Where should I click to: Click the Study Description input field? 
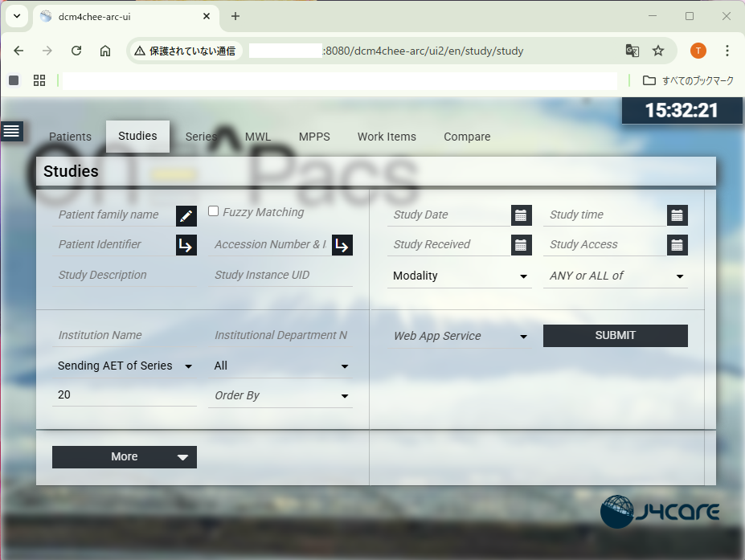pyautogui.click(x=123, y=276)
